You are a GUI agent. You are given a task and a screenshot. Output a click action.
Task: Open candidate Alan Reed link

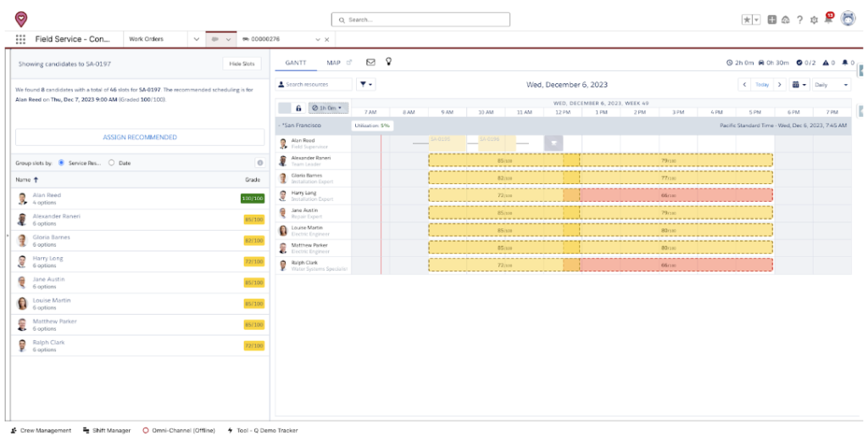point(47,195)
